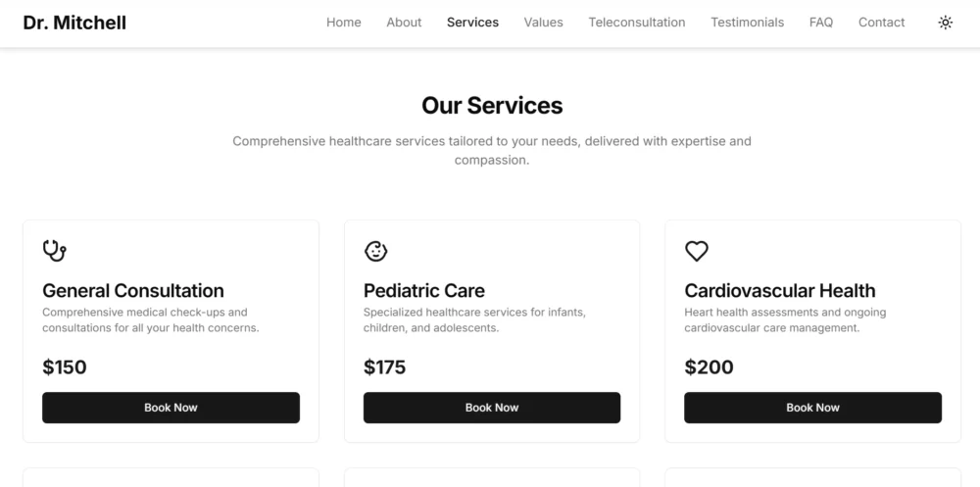This screenshot has height=487, width=980.
Task: Click the Dr. Mitchell site logo
Action: pos(74,23)
